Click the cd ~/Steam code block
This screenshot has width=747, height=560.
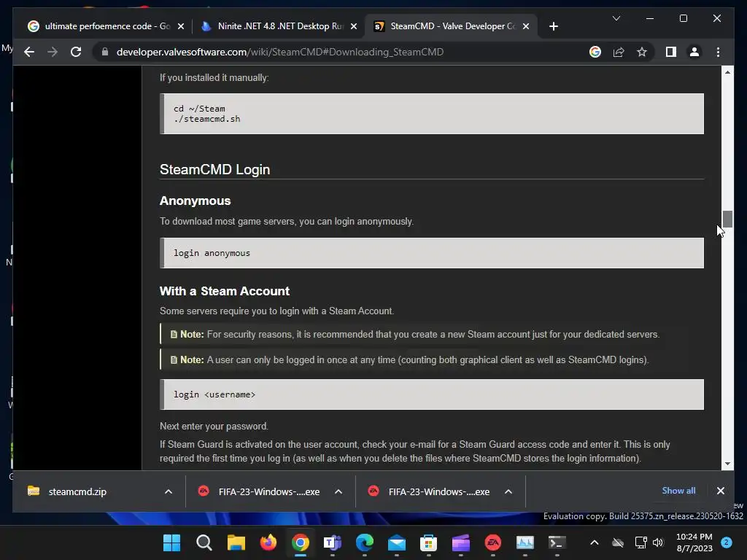(432, 113)
